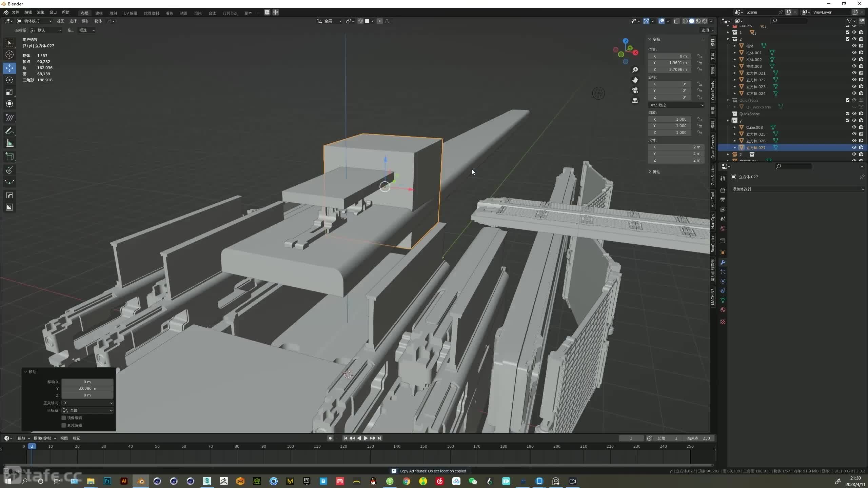Adjust the 移动 Y 3.0086 m field
The width and height of the screenshot is (868, 488).
coord(87,389)
